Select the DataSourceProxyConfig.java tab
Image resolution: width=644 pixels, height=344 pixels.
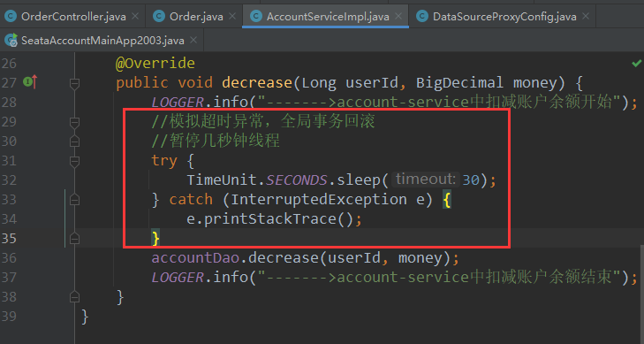coord(504,17)
